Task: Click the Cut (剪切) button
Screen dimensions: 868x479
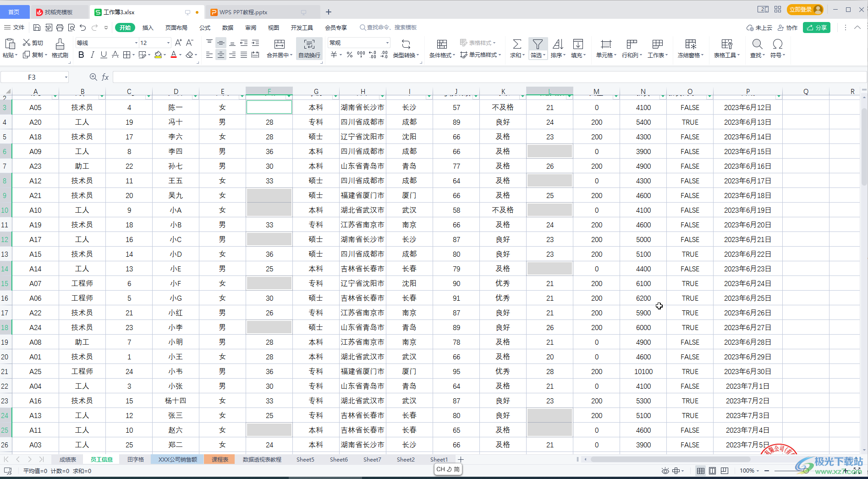Action: point(33,43)
